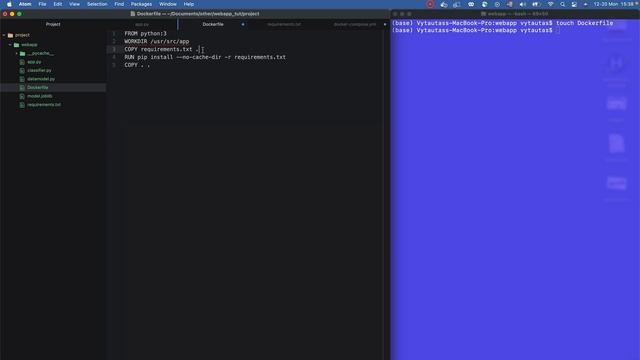The image size is (640, 360).
Task: Expand the __pycache__ folder arrow
Action: [x=16, y=53]
